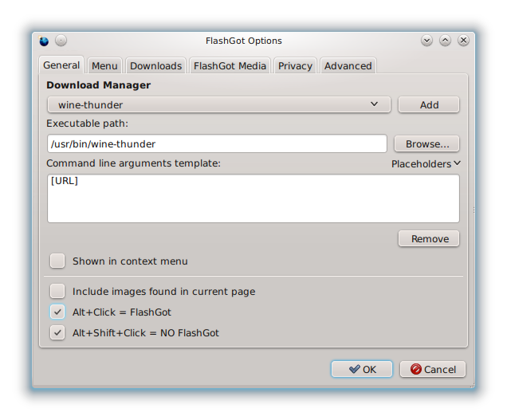
Task: Remove the selected download manager
Action: 429,238
